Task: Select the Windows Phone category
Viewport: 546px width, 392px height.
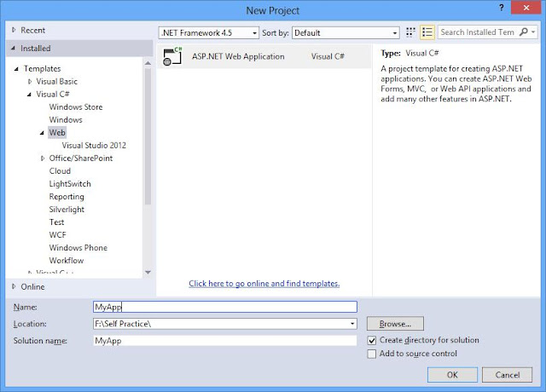Action: point(78,248)
